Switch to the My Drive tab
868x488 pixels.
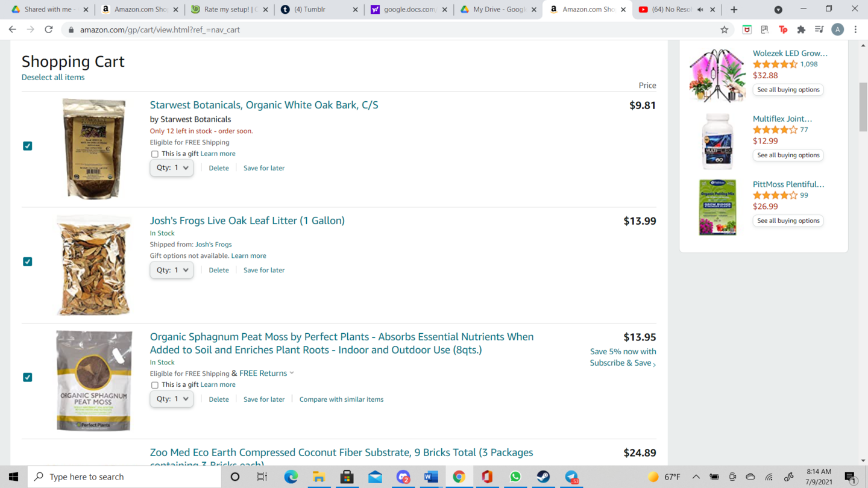(x=497, y=10)
